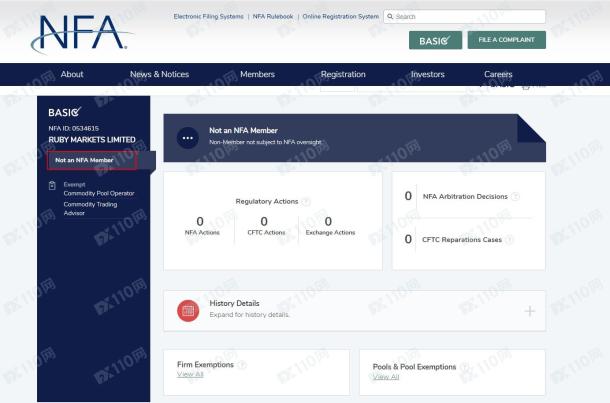Click help icon next to NFA Arbitration Decisions

pyautogui.click(x=515, y=196)
